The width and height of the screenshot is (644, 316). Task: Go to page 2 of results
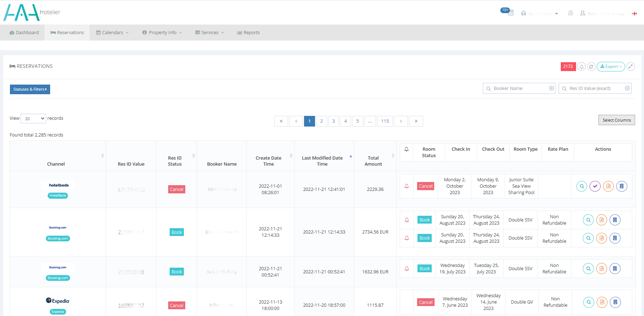(321, 121)
